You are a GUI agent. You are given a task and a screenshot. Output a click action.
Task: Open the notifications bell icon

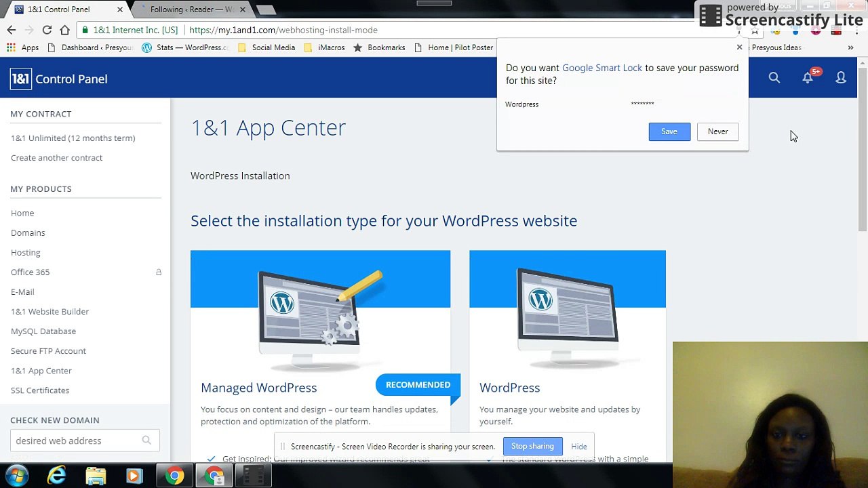808,78
